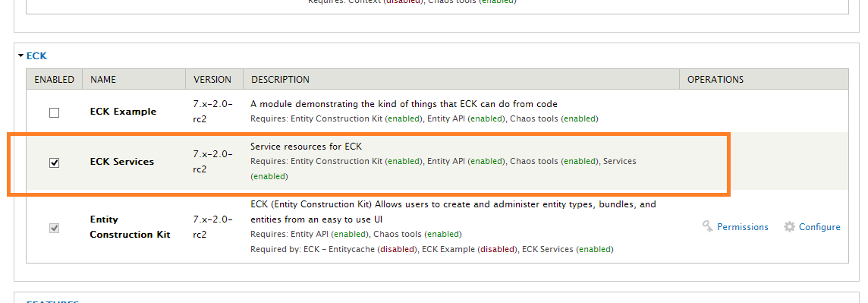868x303 pixels.
Task: Enable the ECK Example module checkbox
Action: pyautogui.click(x=55, y=112)
